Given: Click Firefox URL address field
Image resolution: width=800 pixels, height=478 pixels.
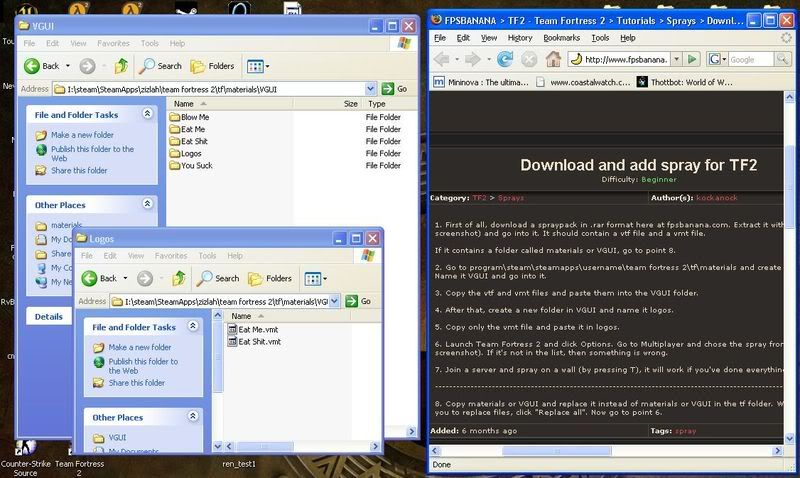Looking at the screenshot, I should [619, 59].
